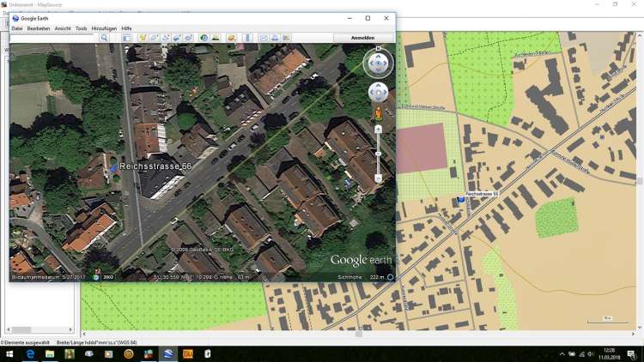644x362 pixels.
Task: Open the Hilfe menu
Action: point(126,28)
